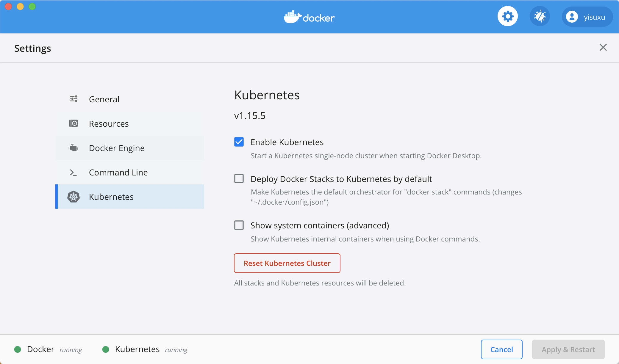This screenshot has height=364, width=619.
Task: Uncheck the Enable Kubernetes checkbox
Action: click(239, 142)
